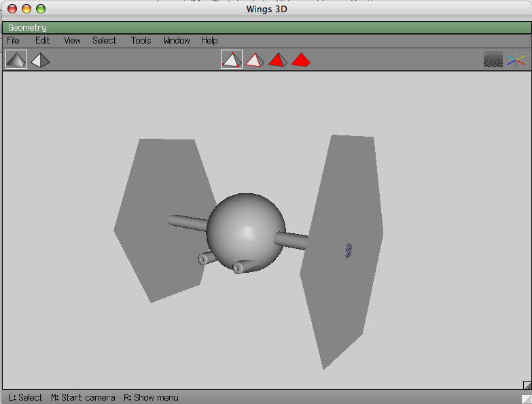Expand the View menu
This screenshot has width=532, height=404.
pos(72,40)
